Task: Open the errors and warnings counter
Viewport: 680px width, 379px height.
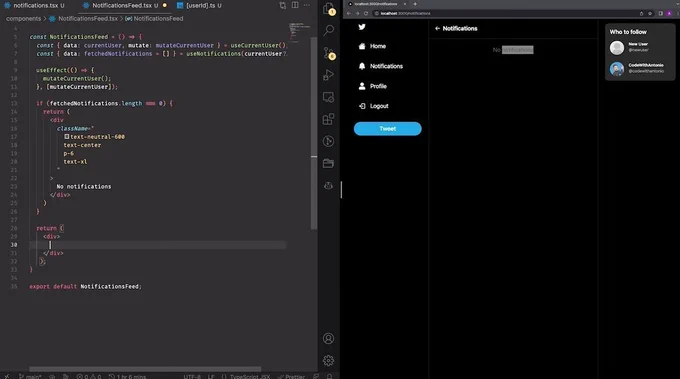Action: point(89,376)
